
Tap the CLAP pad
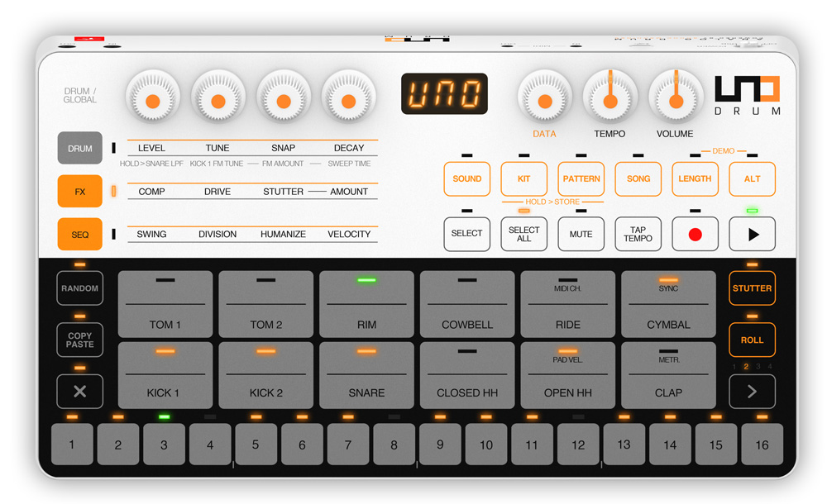pos(668,376)
